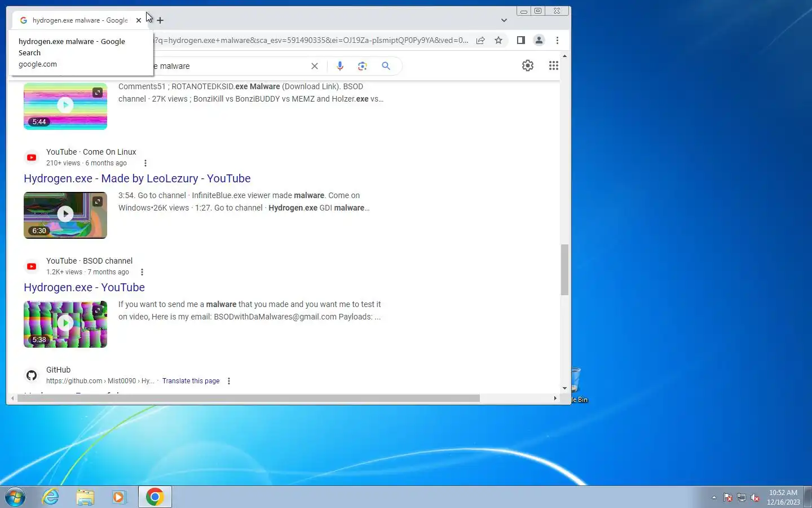
Task: Play the 6:30 video thumbnail
Action: tap(65, 215)
